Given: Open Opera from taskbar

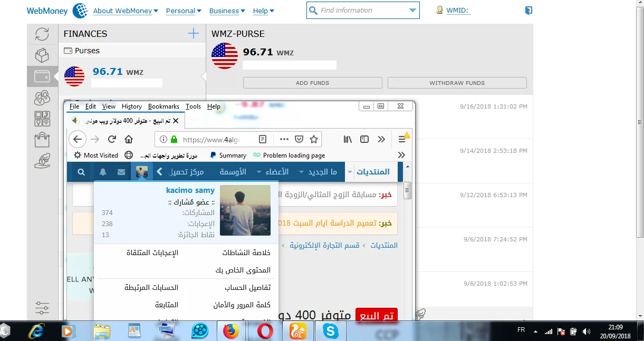Looking at the screenshot, I should (265, 331).
